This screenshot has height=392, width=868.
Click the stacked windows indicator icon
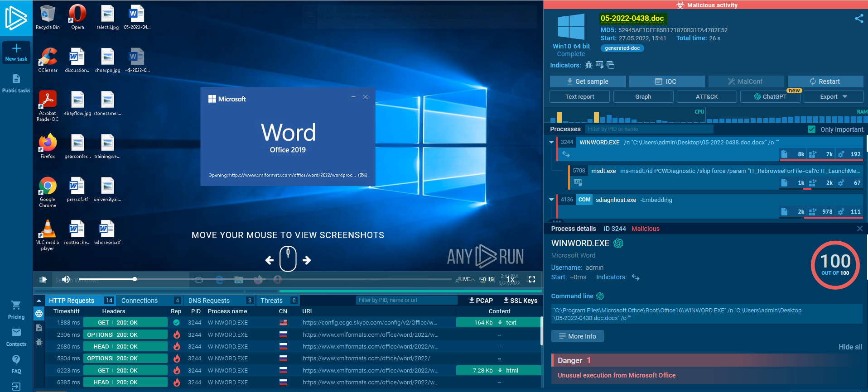(610, 65)
